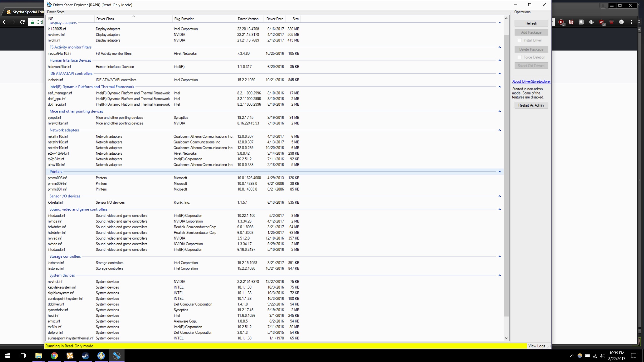Open the Wi-Fi network flyout

[x=595, y=356]
